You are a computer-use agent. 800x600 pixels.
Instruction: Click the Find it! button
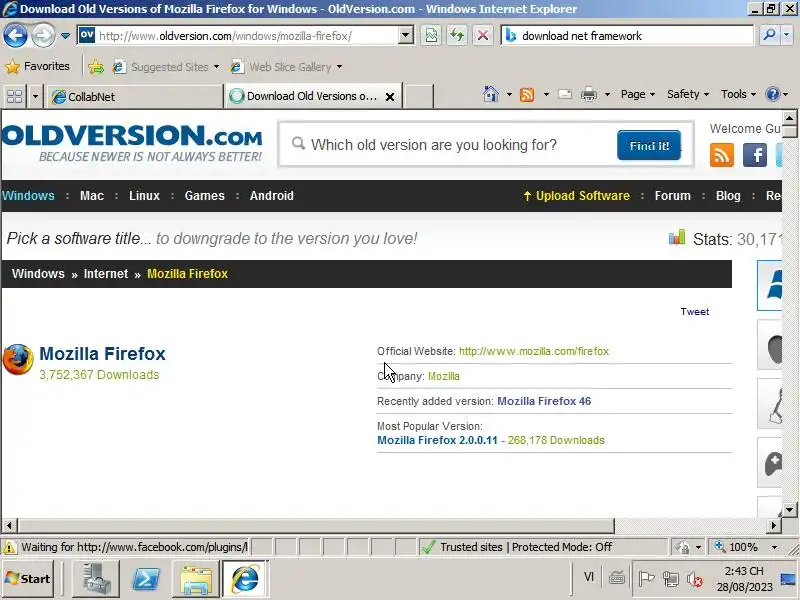(648, 145)
